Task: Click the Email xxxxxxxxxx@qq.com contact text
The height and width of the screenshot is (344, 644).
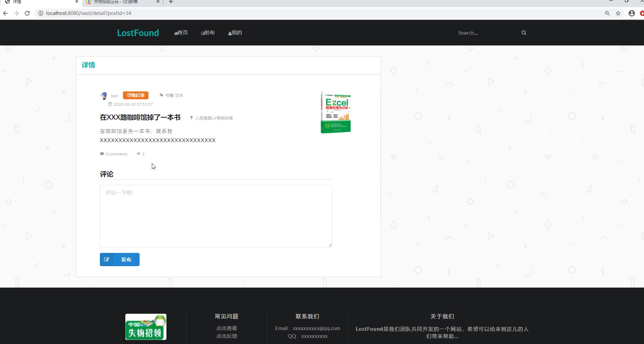Action: pos(307,328)
